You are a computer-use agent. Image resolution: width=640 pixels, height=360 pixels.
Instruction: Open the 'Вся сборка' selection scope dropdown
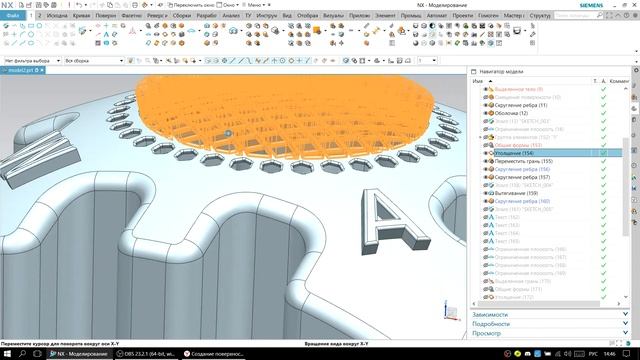(x=94, y=60)
